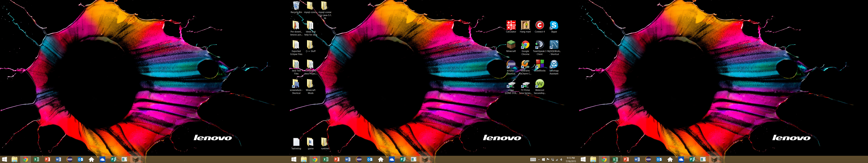Select the nativelog file on desktop
The height and width of the screenshot is (163, 868).
(x=296, y=144)
